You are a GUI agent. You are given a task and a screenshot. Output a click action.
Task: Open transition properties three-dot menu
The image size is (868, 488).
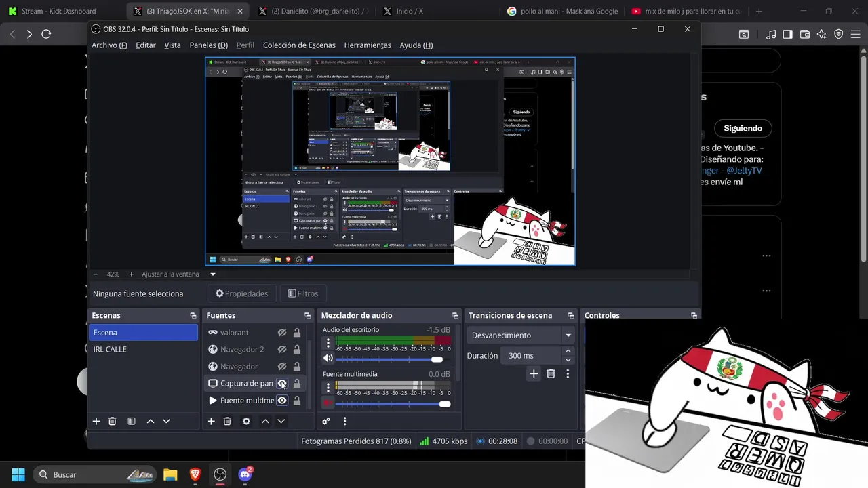pos(568,373)
